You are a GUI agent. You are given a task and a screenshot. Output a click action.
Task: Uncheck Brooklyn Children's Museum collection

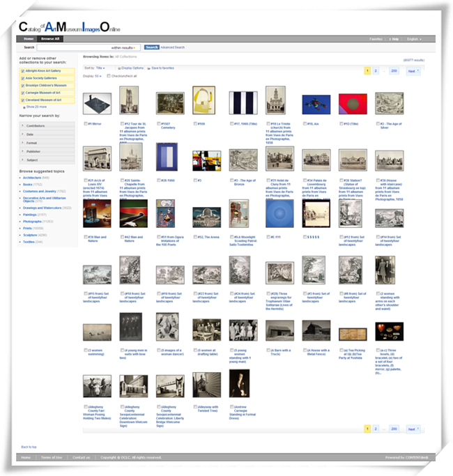pos(23,85)
